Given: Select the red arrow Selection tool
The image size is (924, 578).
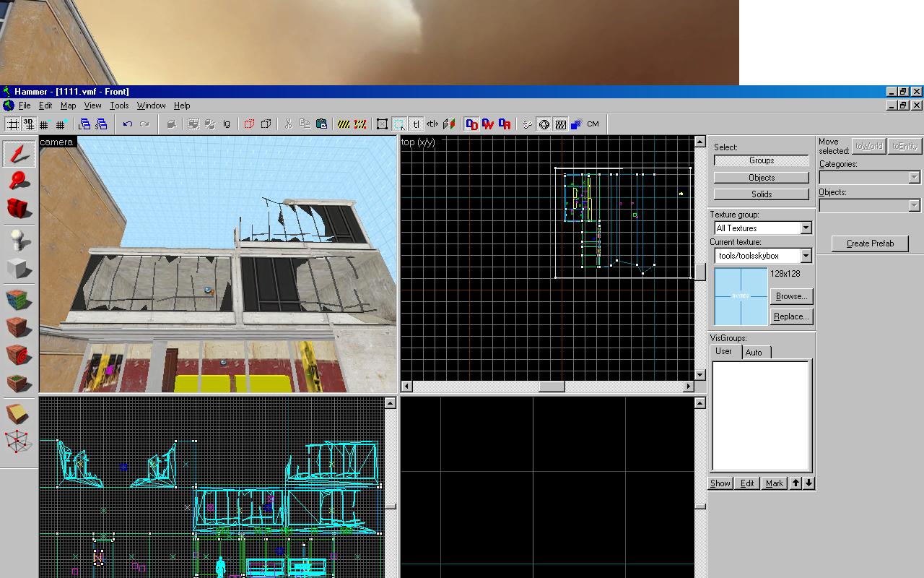Looking at the screenshot, I should click(19, 153).
